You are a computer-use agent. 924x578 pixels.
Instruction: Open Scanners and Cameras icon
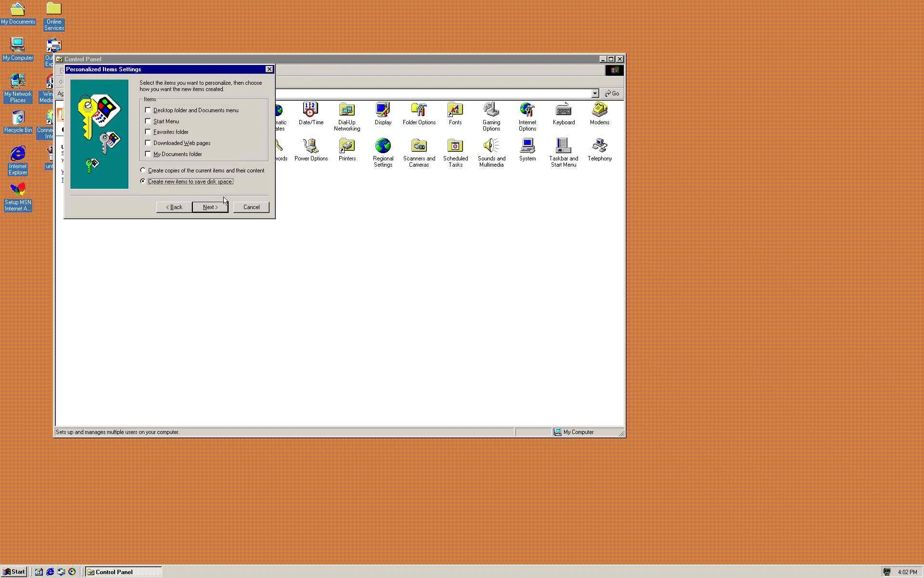click(x=419, y=146)
